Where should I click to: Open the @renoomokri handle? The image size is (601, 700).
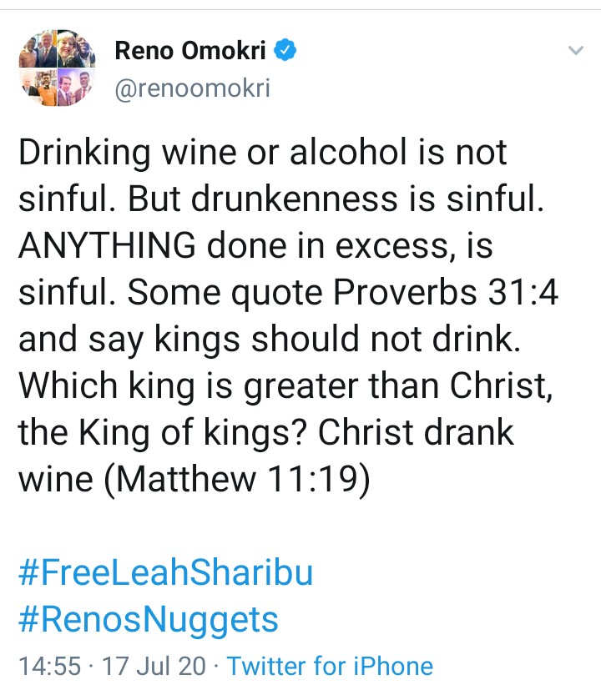tap(192, 88)
